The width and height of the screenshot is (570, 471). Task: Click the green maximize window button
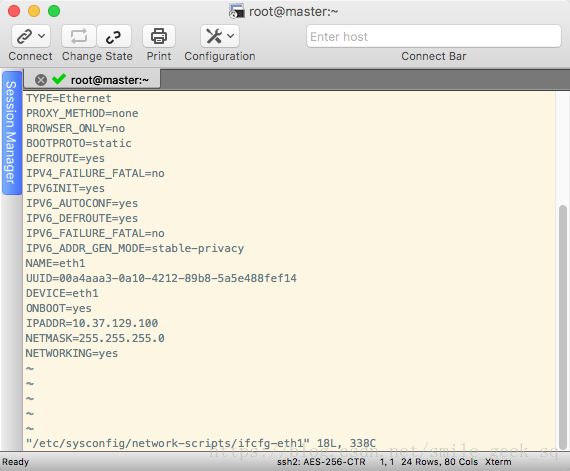(x=54, y=11)
